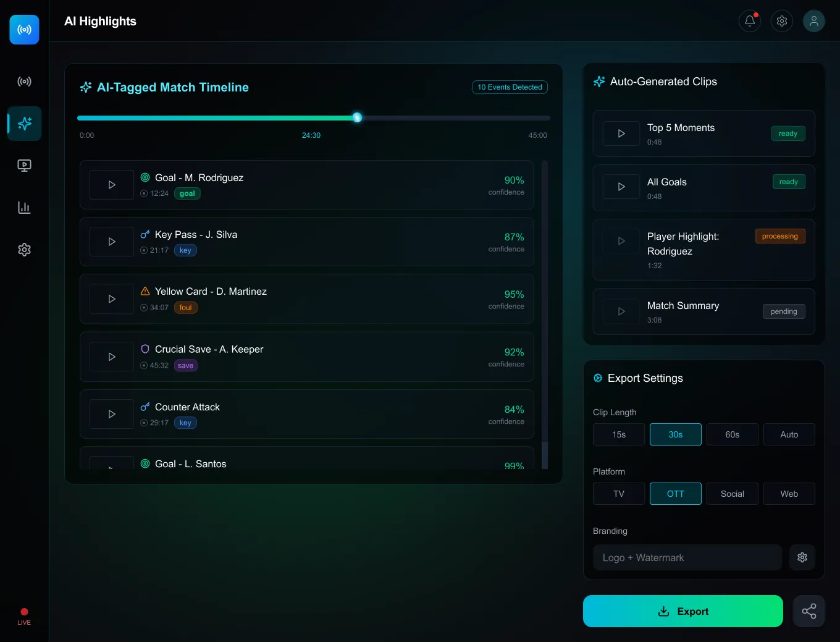Open the settings gear at the sidebar bottom

[24, 249]
